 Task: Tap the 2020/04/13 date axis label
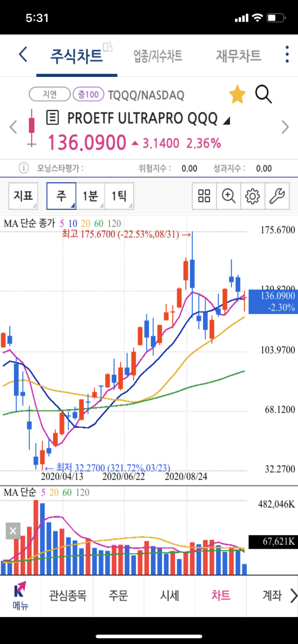62,476
